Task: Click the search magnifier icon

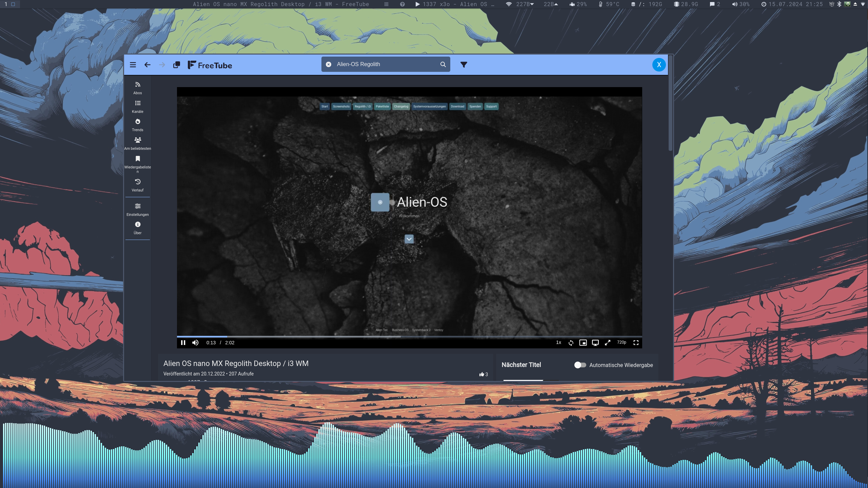Action: point(443,64)
